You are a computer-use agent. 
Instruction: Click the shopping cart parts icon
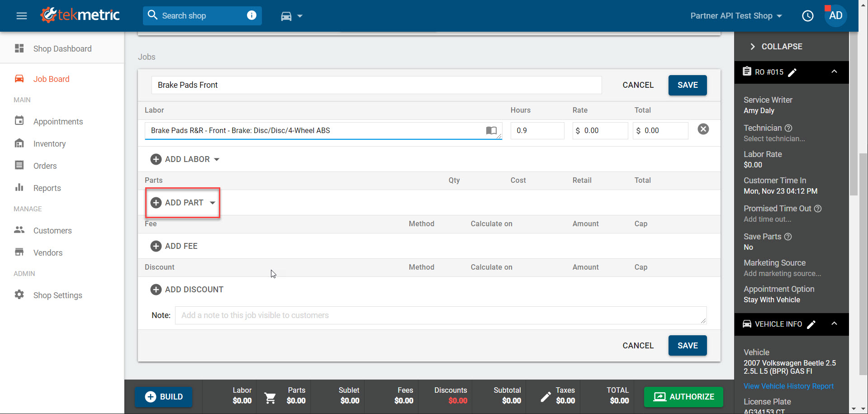pos(270,397)
